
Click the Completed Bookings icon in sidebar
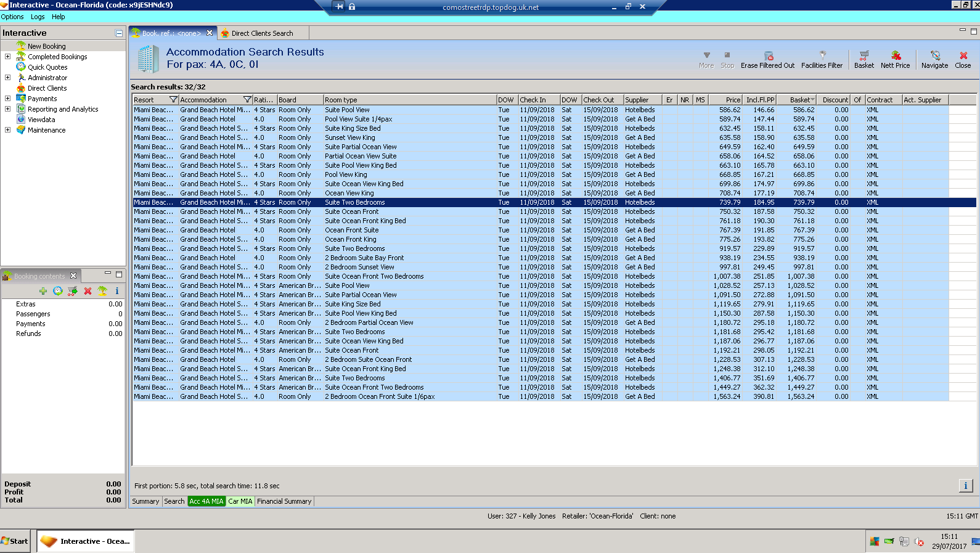click(x=21, y=56)
